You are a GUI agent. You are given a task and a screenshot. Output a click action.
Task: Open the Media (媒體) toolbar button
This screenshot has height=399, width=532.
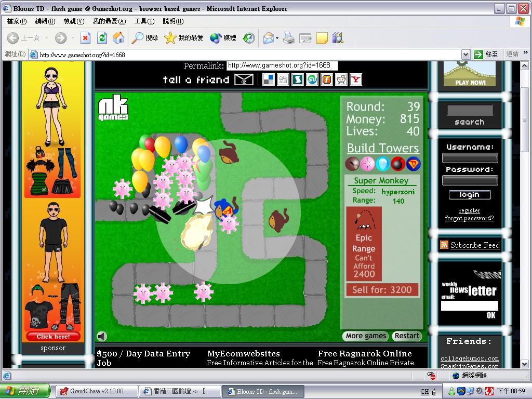pyautogui.click(x=223, y=37)
